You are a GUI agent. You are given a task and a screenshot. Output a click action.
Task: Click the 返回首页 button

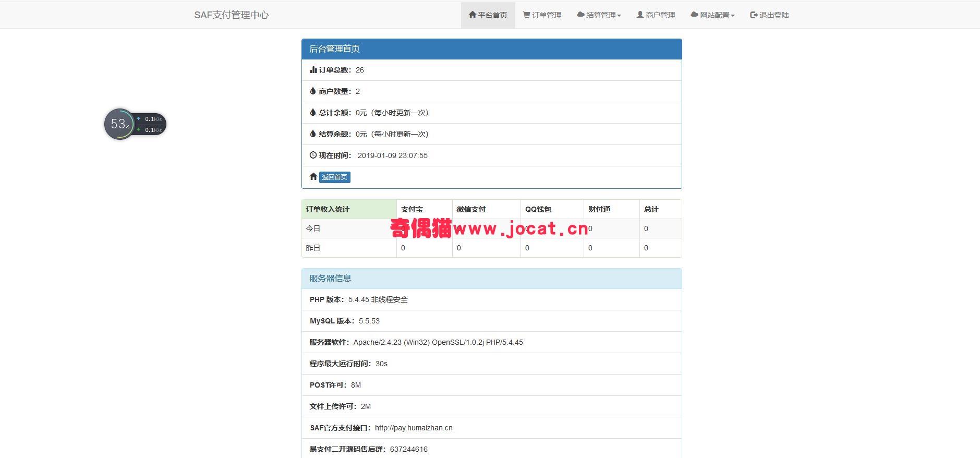point(334,177)
